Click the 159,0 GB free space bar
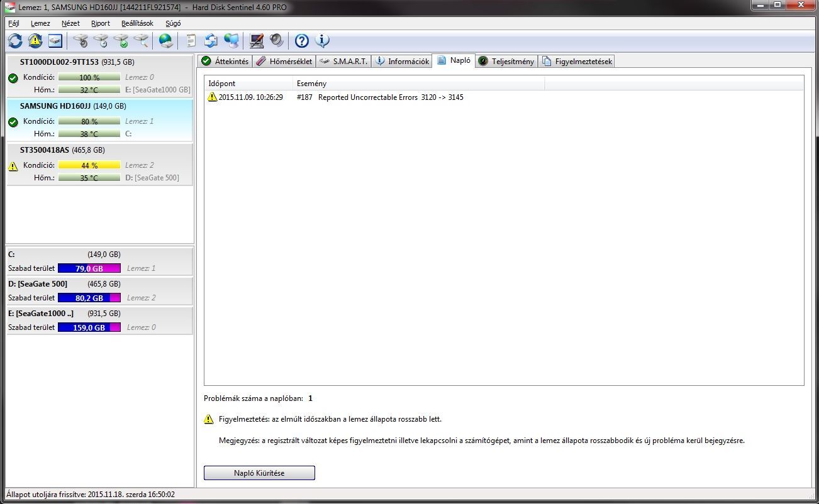The image size is (819, 504). coord(89,327)
